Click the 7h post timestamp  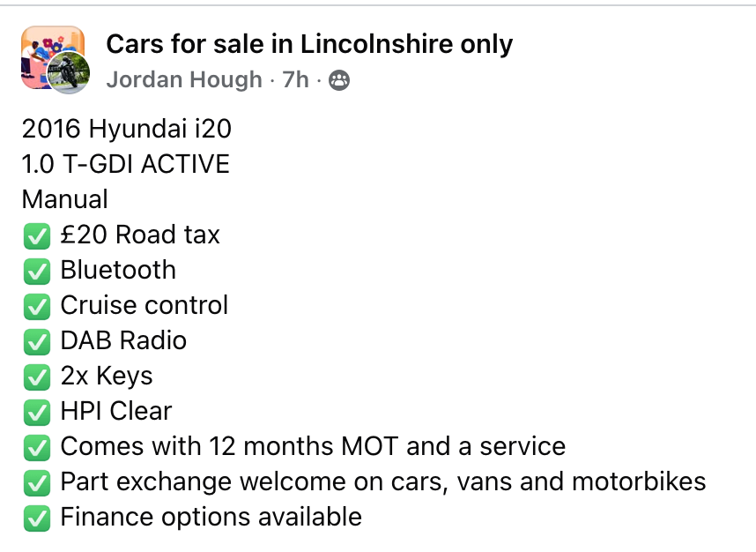[295, 80]
